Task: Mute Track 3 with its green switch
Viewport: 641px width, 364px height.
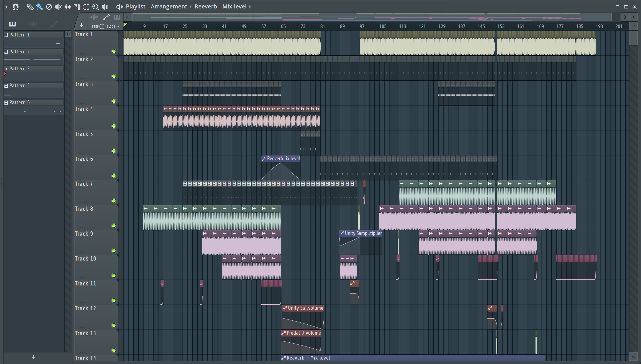Action: coord(114,101)
